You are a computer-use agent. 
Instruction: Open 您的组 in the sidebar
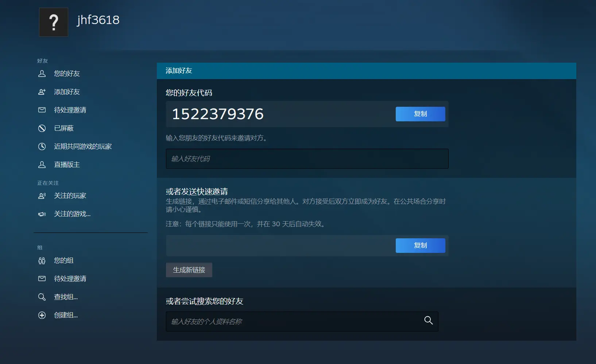point(64,261)
